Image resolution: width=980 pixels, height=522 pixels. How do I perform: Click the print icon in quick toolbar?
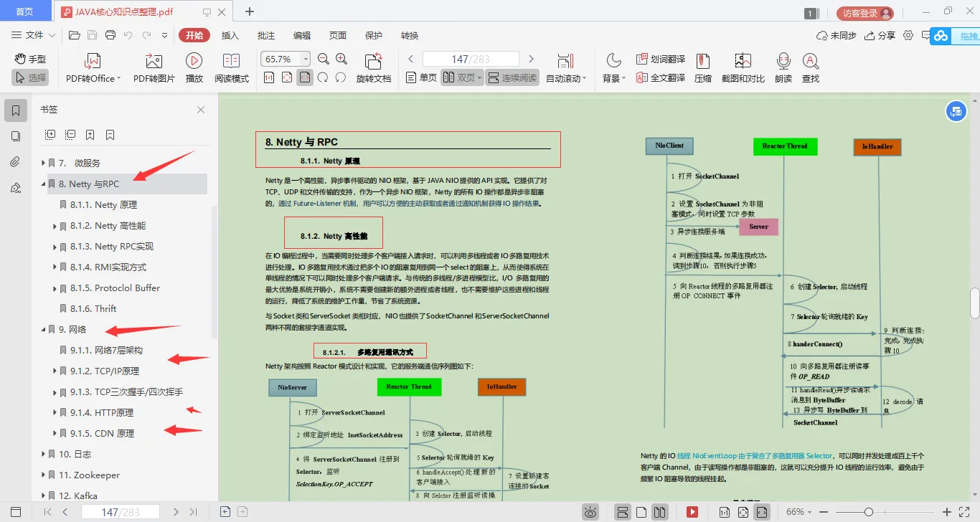(x=110, y=35)
